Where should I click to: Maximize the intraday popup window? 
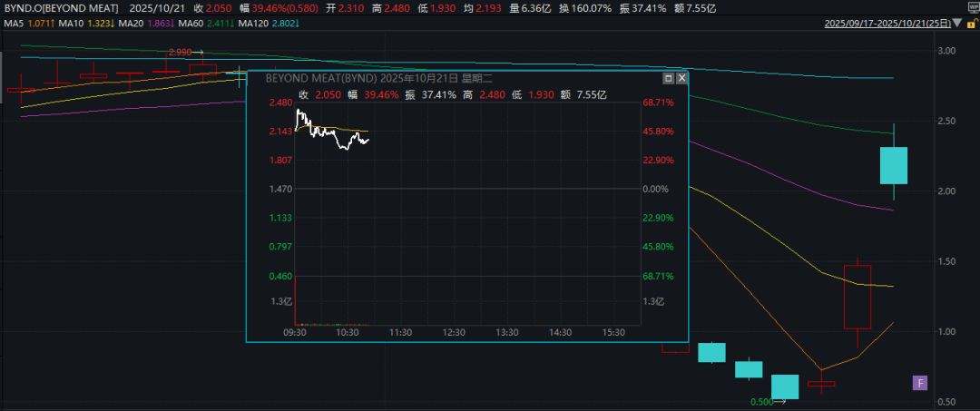pos(669,79)
